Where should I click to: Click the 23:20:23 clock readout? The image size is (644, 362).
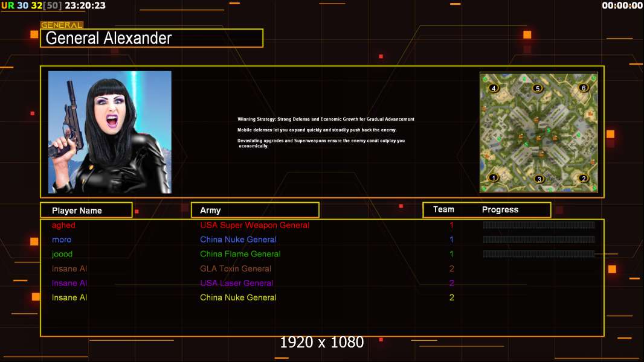coord(85,5)
